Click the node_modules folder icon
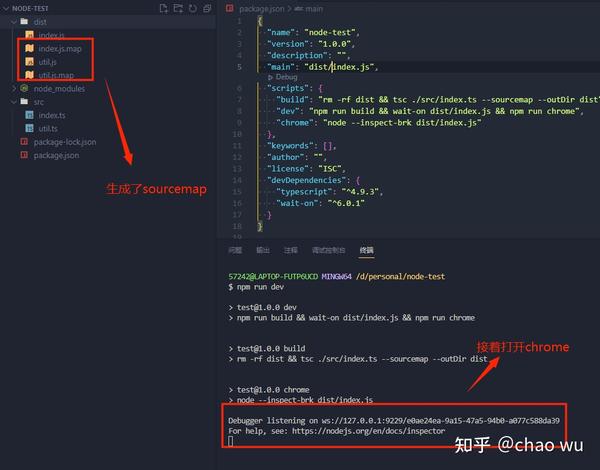 click(x=24, y=88)
